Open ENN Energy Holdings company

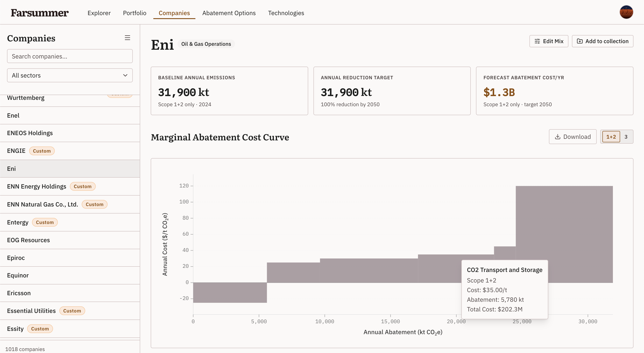coord(70,186)
